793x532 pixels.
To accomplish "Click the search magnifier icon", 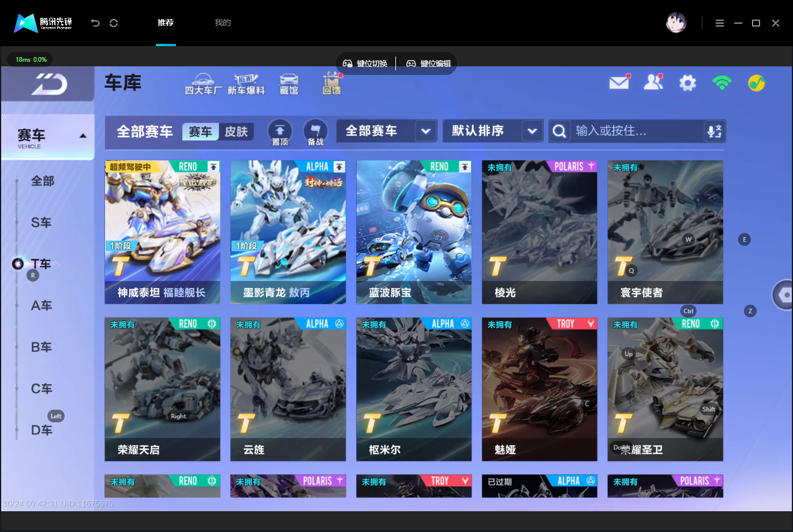I will pyautogui.click(x=559, y=131).
